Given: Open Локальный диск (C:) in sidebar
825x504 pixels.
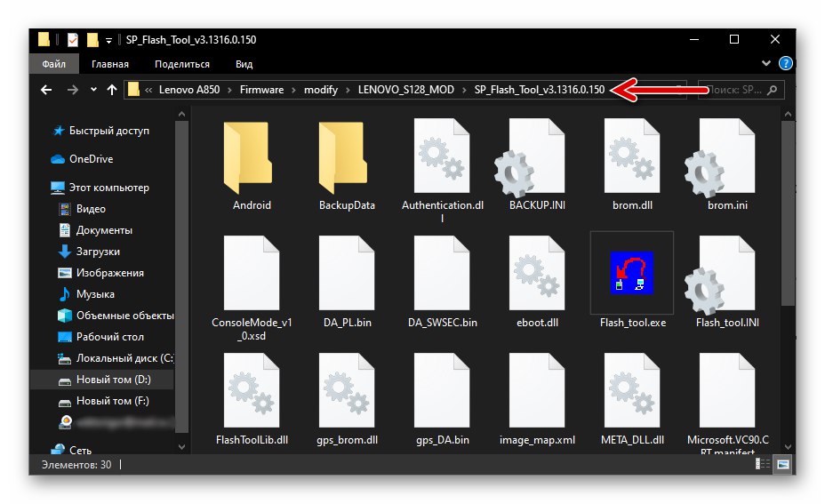Looking at the screenshot, I should (x=116, y=358).
